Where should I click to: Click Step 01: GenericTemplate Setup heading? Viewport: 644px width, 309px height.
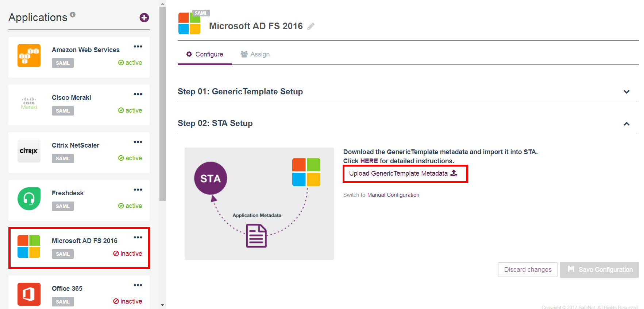tap(240, 91)
